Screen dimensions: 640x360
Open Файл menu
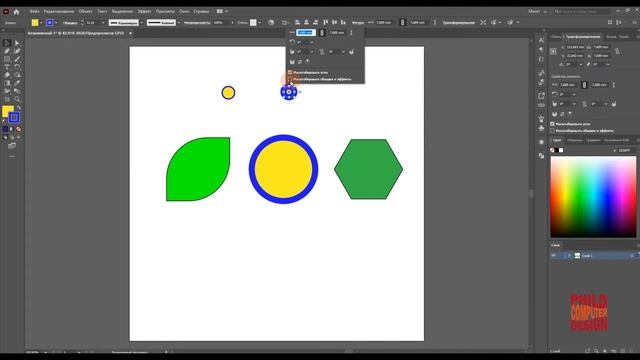[34, 11]
